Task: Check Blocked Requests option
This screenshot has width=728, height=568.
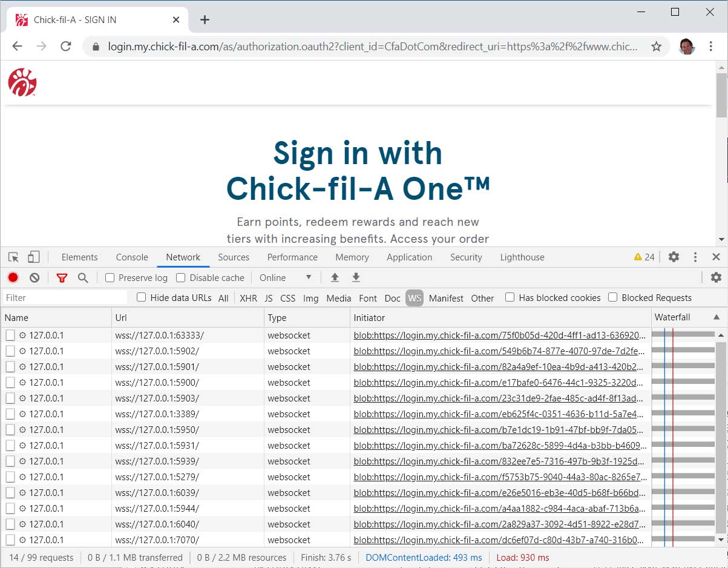Action: click(x=612, y=297)
